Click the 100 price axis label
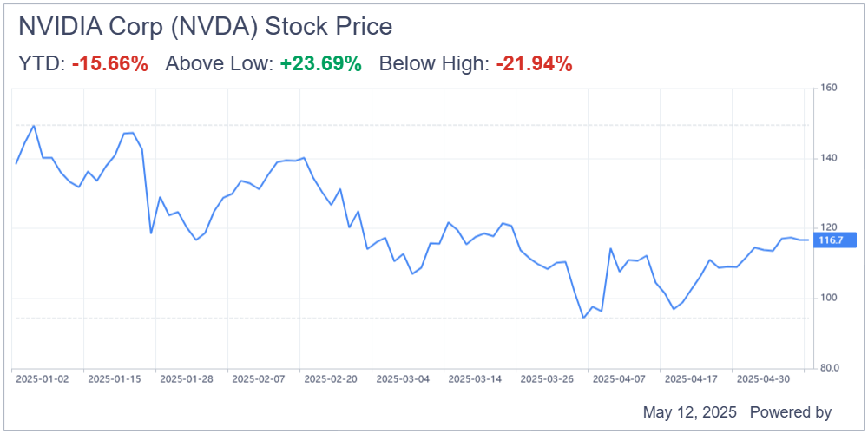Image resolution: width=868 pixels, height=434 pixels. coord(828,299)
